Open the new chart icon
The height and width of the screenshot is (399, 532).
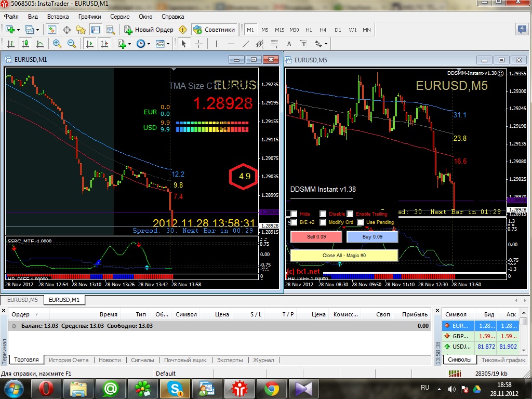pyautogui.click(x=10, y=30)
